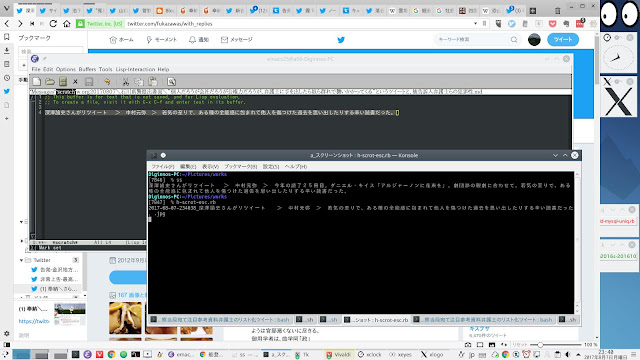This screenshot has height=360, width=640.
Task: Open the Twitter web panel in sidebar
Action: (x=7, y=91)
